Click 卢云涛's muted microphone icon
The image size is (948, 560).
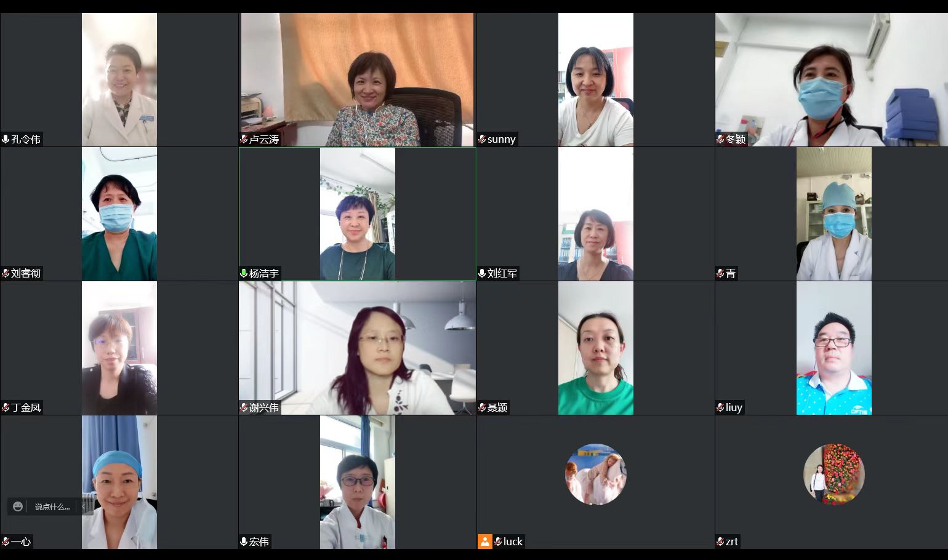[x=244, y=139]
